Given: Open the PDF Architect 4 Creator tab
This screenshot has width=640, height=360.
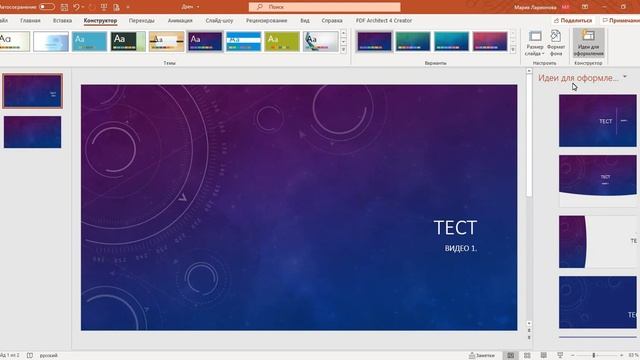Looking at the screenshot, I should (x=384, y=20).
